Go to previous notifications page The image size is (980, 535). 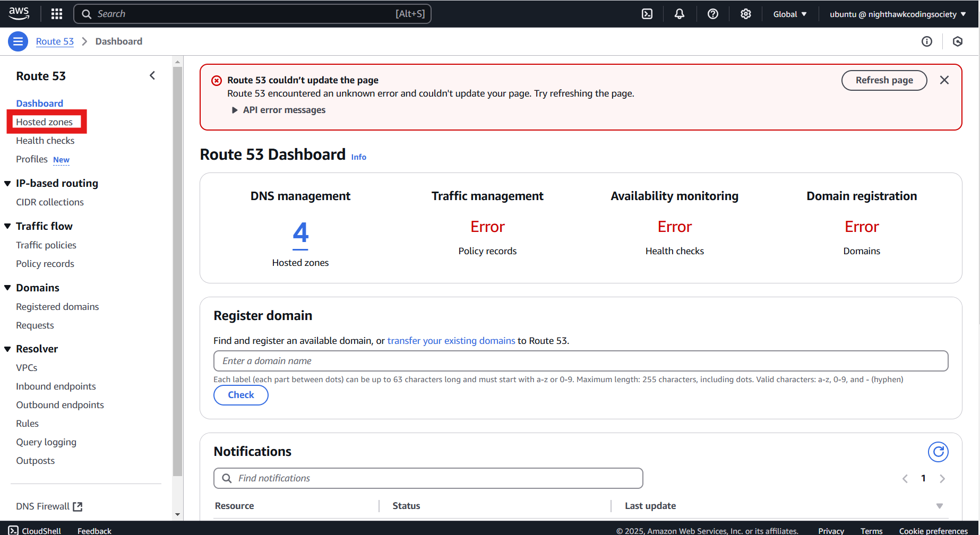point(905,479)
